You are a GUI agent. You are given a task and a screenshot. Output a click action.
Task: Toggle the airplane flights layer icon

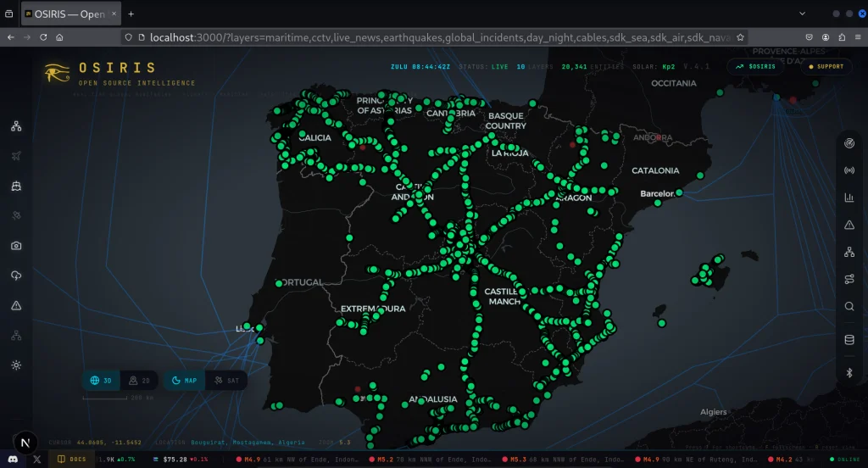tap(16, 156)
